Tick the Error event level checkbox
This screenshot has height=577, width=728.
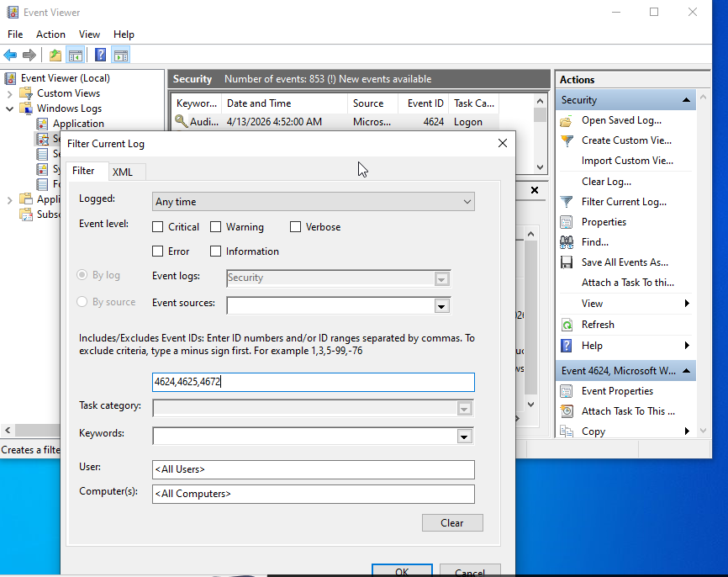(158, 251)
